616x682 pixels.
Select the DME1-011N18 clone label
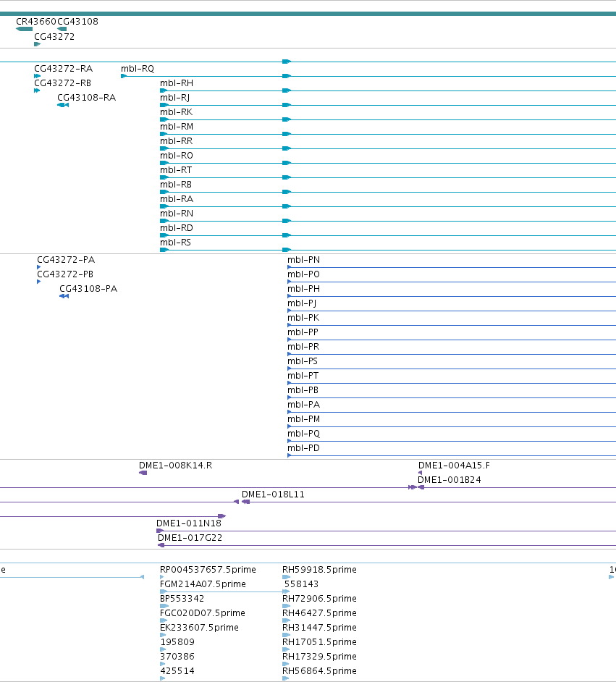click(189, 523)
